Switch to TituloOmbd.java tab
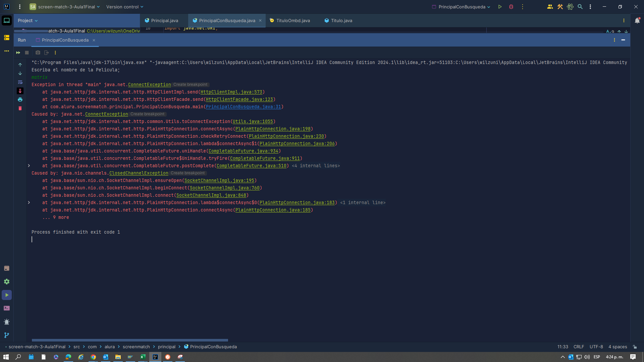644x362 pixels. click(x=290, y=20)
